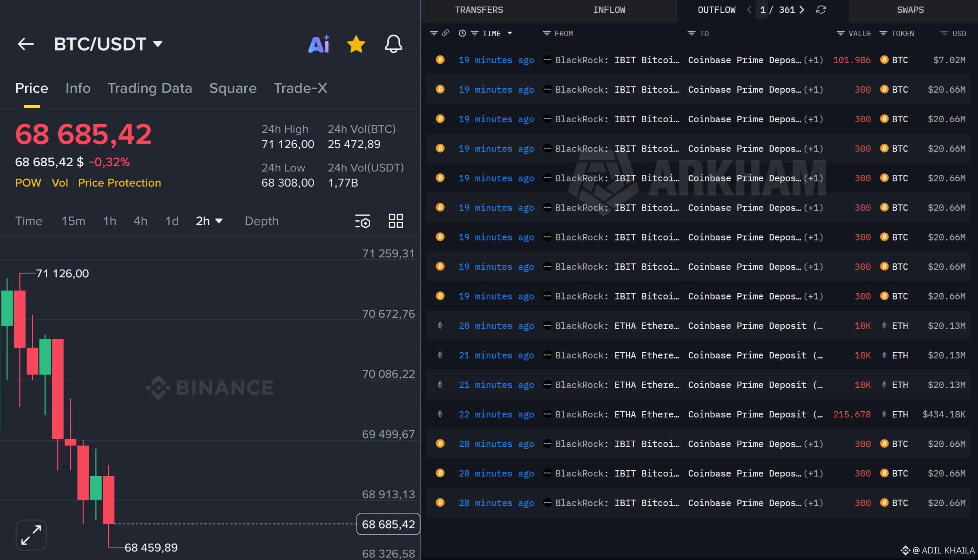The image size is (978, 560).
Task: Open the Square tab
Action: point(233,88)
